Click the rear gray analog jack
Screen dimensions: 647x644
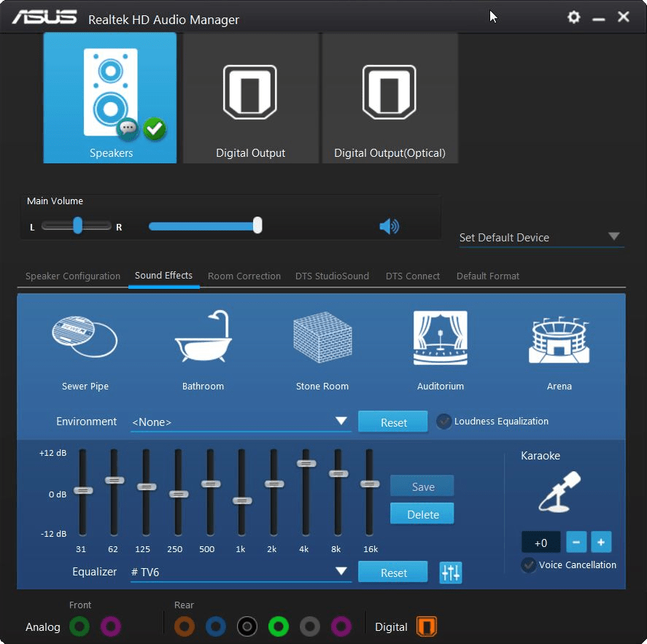(310, 626)
